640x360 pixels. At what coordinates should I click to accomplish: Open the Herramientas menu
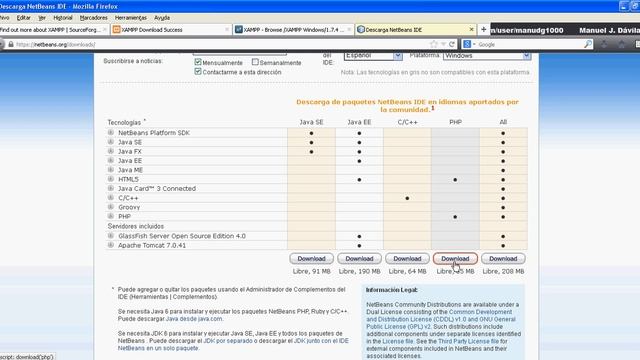click(x=131, y=18)
